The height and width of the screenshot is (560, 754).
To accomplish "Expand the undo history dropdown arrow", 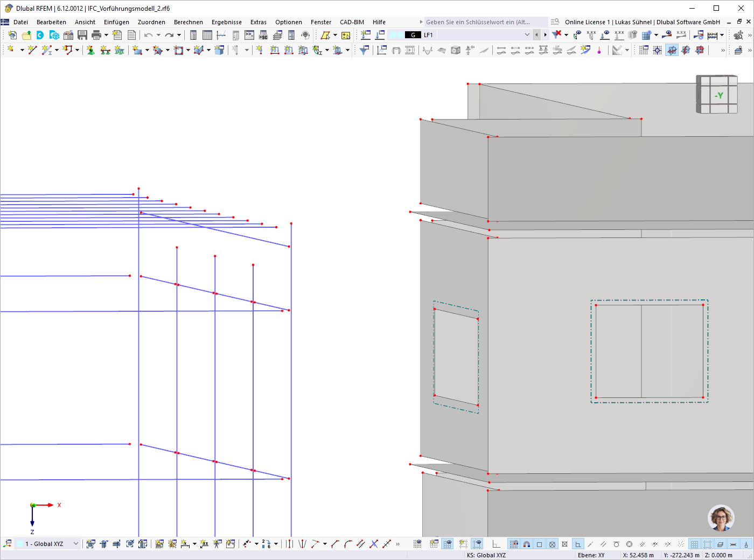I will tap(158, 35).
